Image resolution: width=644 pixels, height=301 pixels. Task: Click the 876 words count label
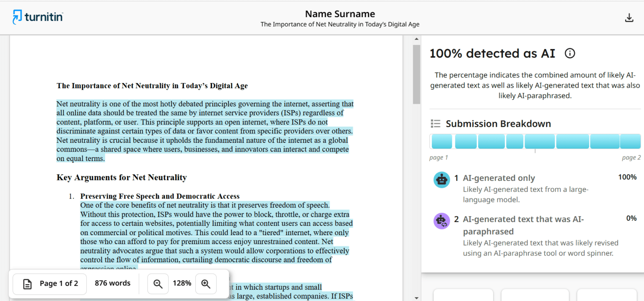tap(112, 283)
